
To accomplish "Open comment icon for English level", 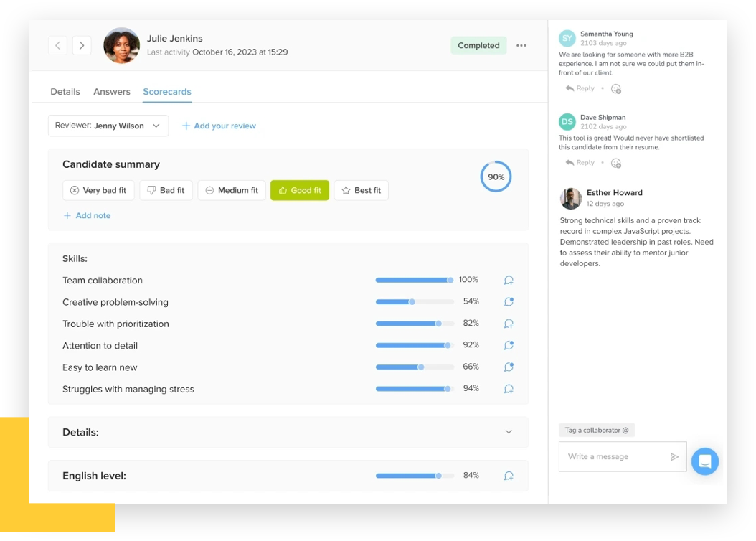I will 509,476.
